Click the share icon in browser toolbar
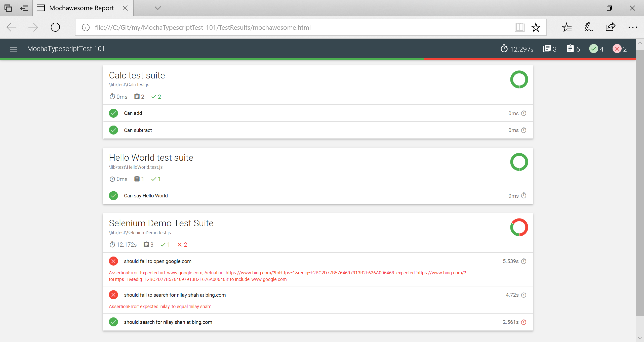The width and height of the screenshot is (644, 342). pyautogui.click(x=610, y=27)
